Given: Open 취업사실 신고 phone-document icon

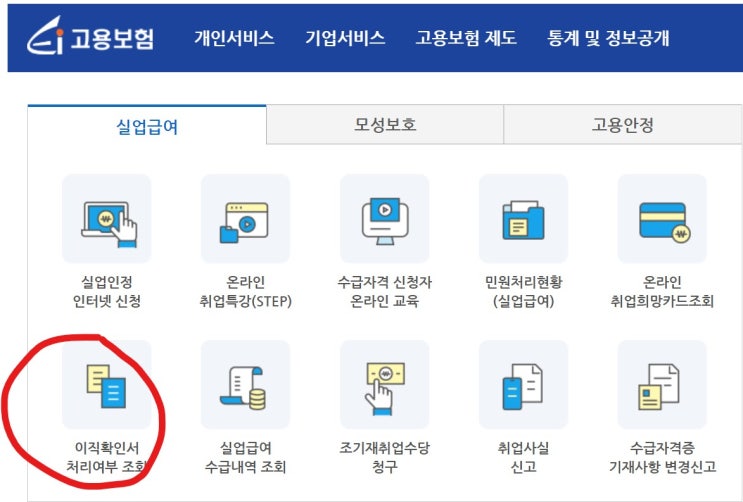Looking at the screenshot, I should (523, 384).
